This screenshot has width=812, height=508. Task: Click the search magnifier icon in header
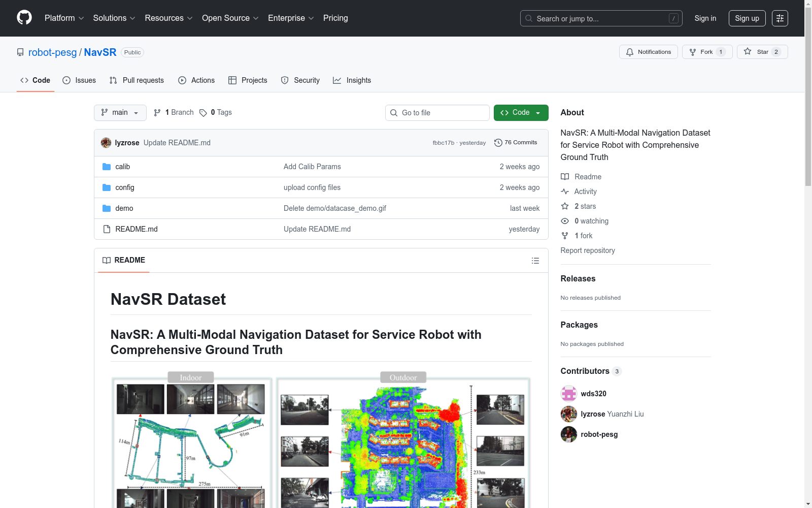point(529,18)
